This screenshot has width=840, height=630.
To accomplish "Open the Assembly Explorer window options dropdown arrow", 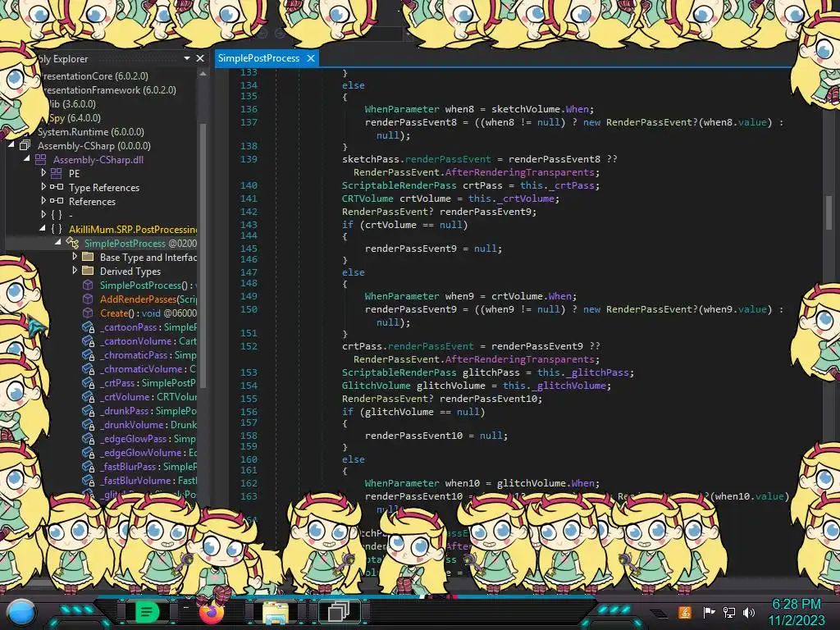I will tap(187, 58).
